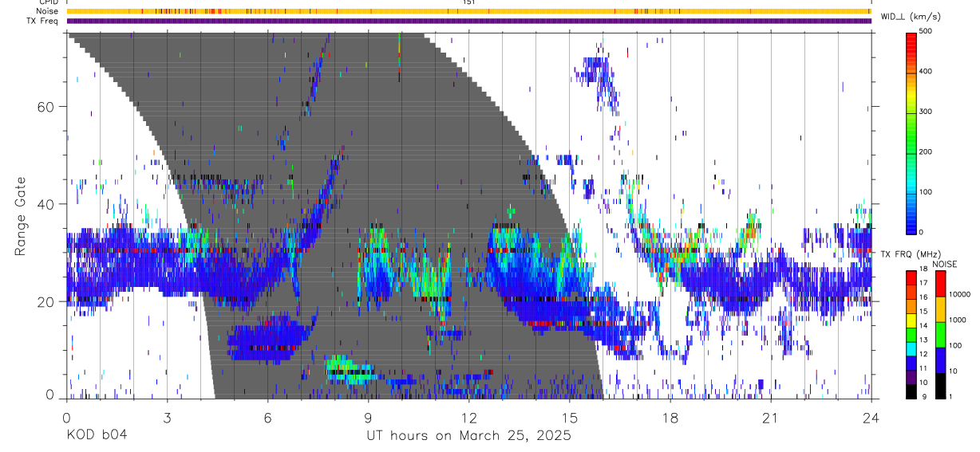
Task: Click the 400 tick on the width colorbar
Action: 927,71
